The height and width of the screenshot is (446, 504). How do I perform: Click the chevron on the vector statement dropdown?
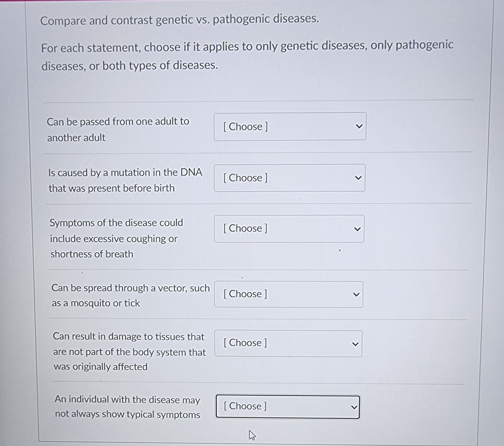coord(356,294)
